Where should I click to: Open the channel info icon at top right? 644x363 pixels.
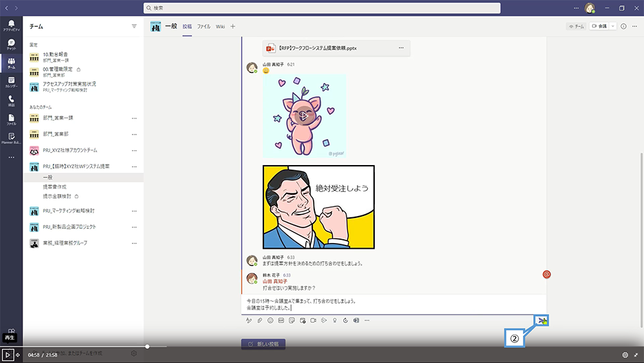(x=623, y=26)
